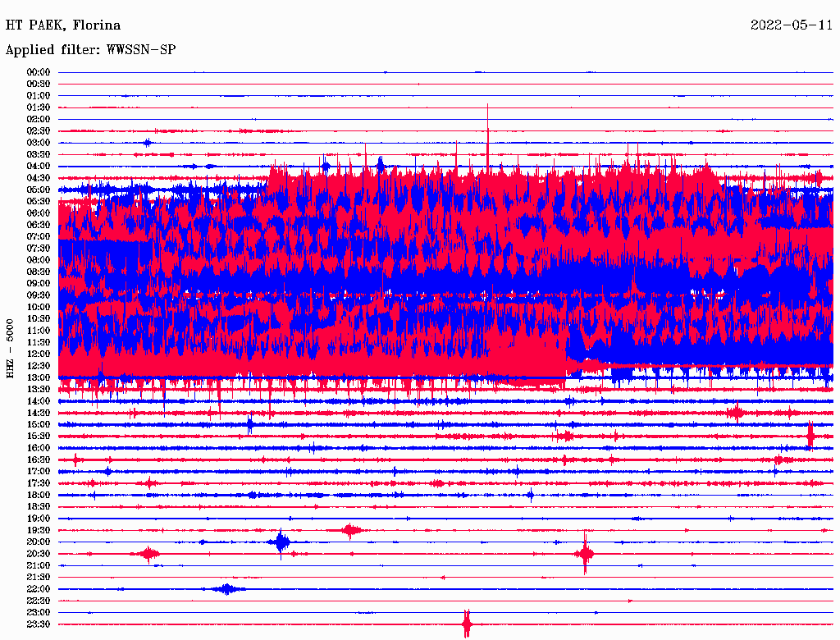
Task: Click the blue seismic event on the 20:00 trace
Action: 281,542
